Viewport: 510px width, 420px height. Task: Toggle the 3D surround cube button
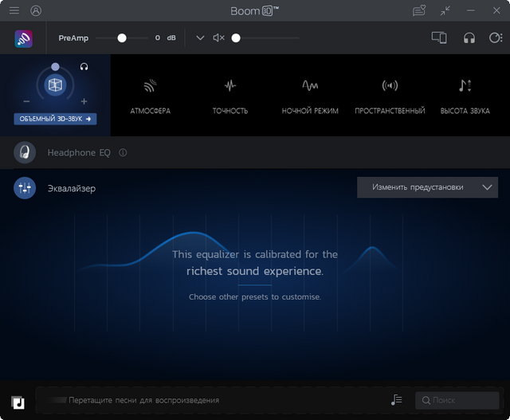[55, 85]
